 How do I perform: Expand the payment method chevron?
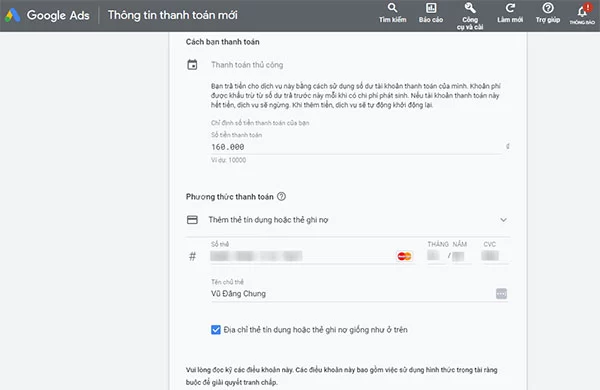pyautogui.click(x=504, y=220)
